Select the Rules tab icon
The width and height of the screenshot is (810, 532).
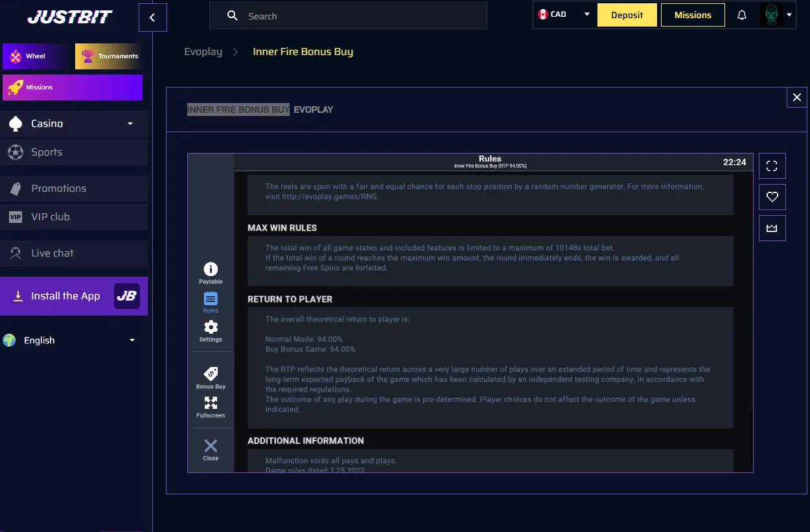click(x=211, y=302)
